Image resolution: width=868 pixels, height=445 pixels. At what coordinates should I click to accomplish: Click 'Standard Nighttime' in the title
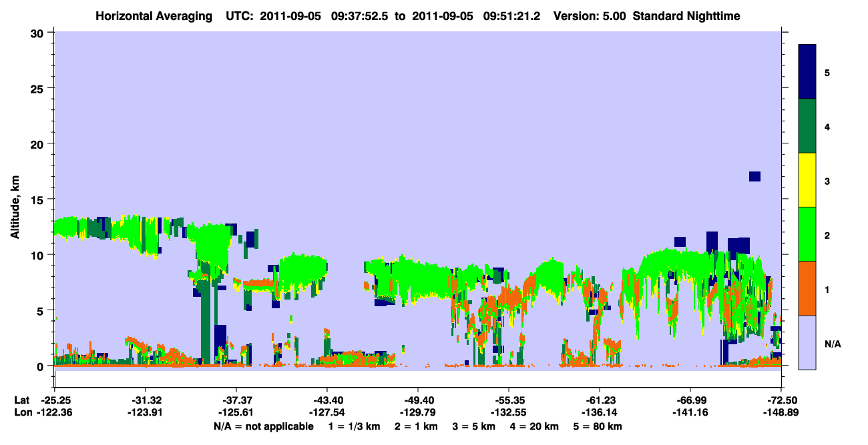[686, 16]
